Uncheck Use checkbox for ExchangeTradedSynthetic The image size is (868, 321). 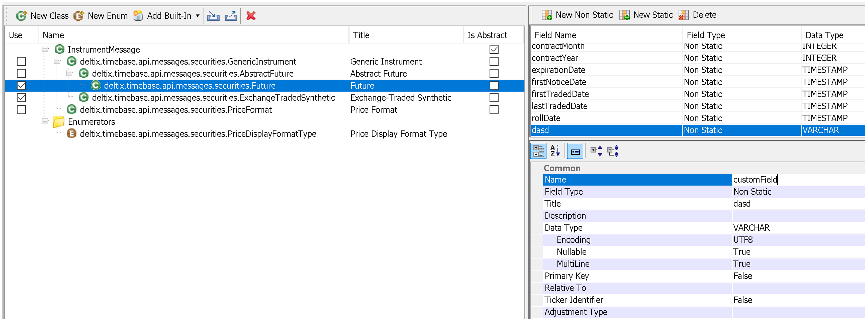[21, 98]
